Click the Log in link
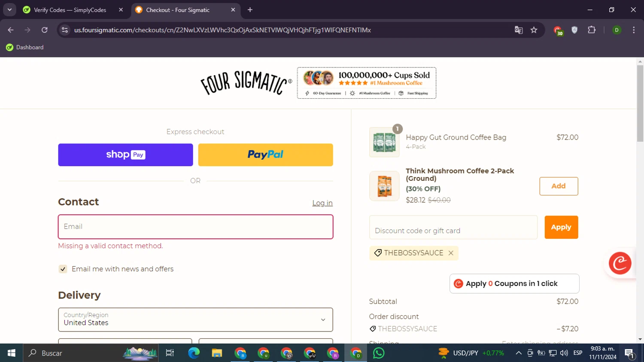 322,203
